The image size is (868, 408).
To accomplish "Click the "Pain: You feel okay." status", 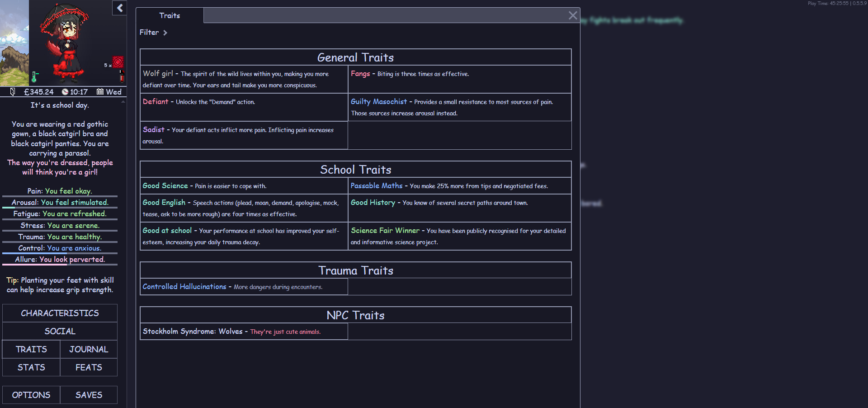I will [x=60, y=191].
